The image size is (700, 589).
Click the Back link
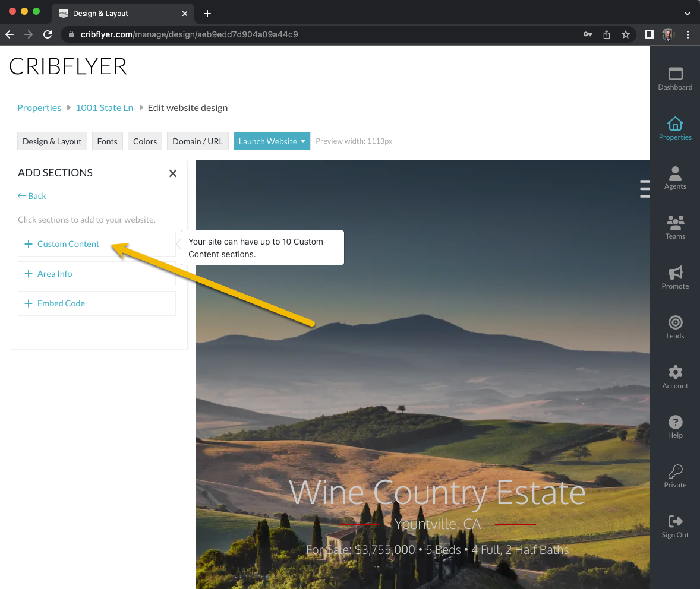point(31,196)
